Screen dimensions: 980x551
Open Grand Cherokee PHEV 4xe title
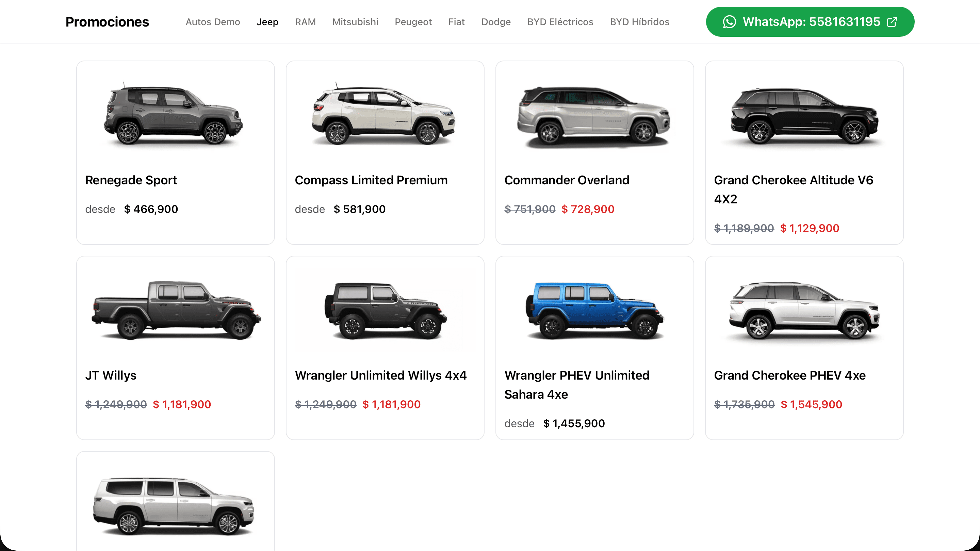(789, 375)
